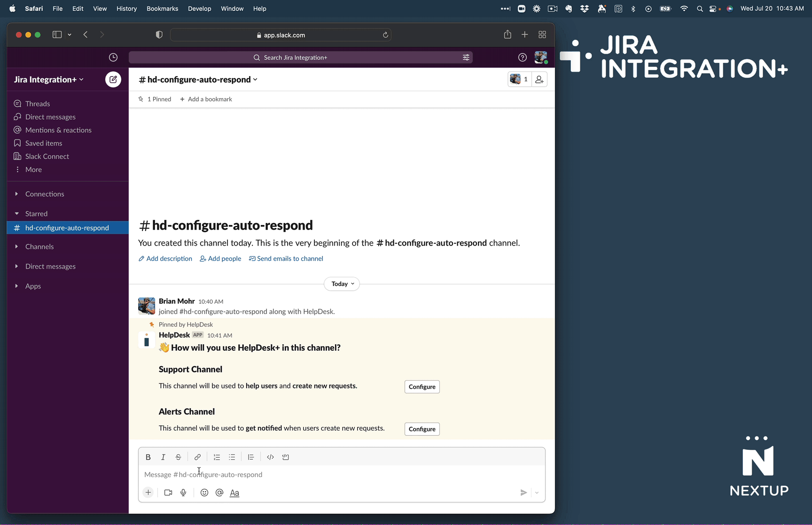812x525 pixels.
Task: Apply strikethrough formatting in composer
Action: [178, 457]
